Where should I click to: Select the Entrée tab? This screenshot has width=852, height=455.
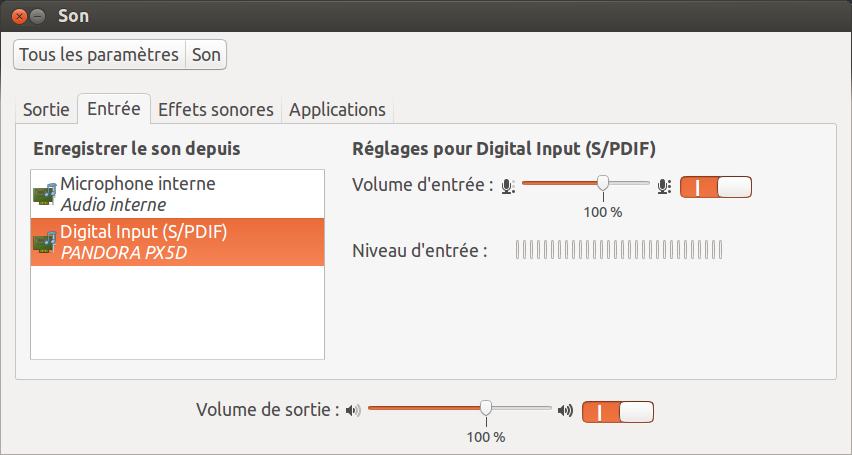point(113,109)
